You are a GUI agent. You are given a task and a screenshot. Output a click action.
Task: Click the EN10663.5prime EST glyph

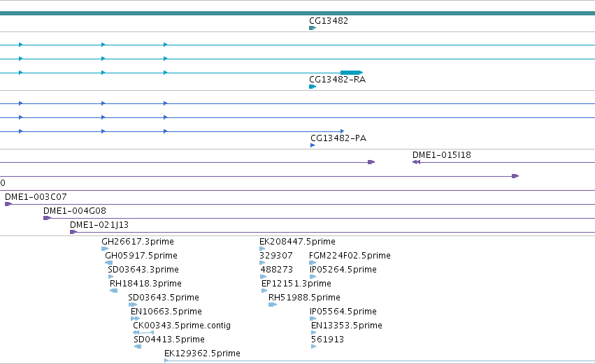pyautogui.click(x=135, y=319)
